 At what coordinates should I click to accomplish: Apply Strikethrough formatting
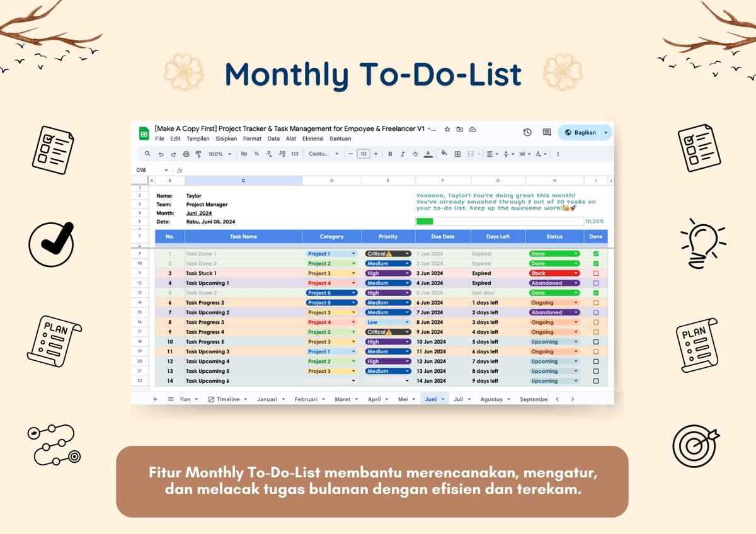[x=415, y=154]
